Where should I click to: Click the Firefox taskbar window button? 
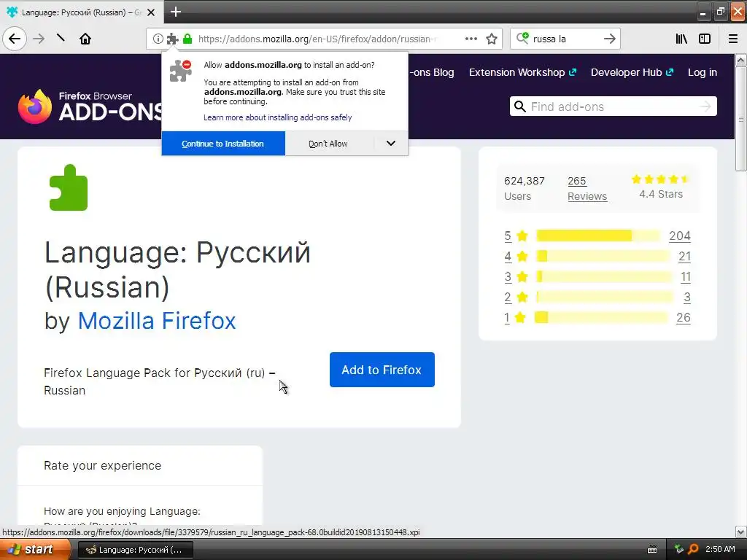click(x=135, y=550)
